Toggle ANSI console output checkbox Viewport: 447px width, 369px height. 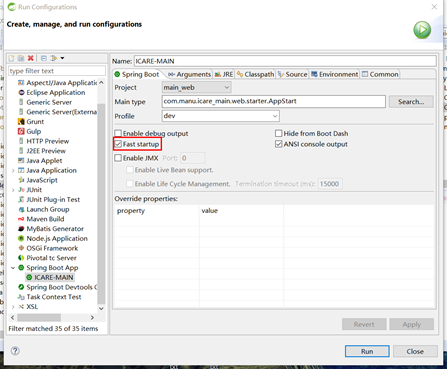tap(279, 144)
